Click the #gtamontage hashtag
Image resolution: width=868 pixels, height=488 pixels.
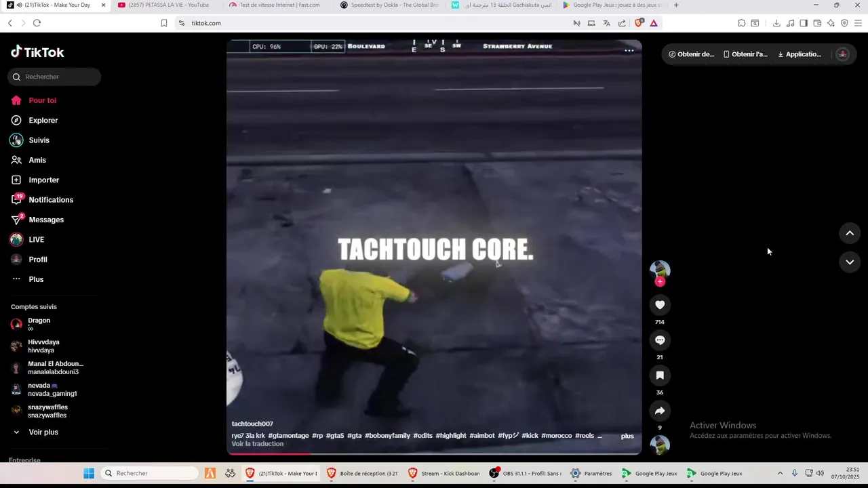(x=288, y=436)
